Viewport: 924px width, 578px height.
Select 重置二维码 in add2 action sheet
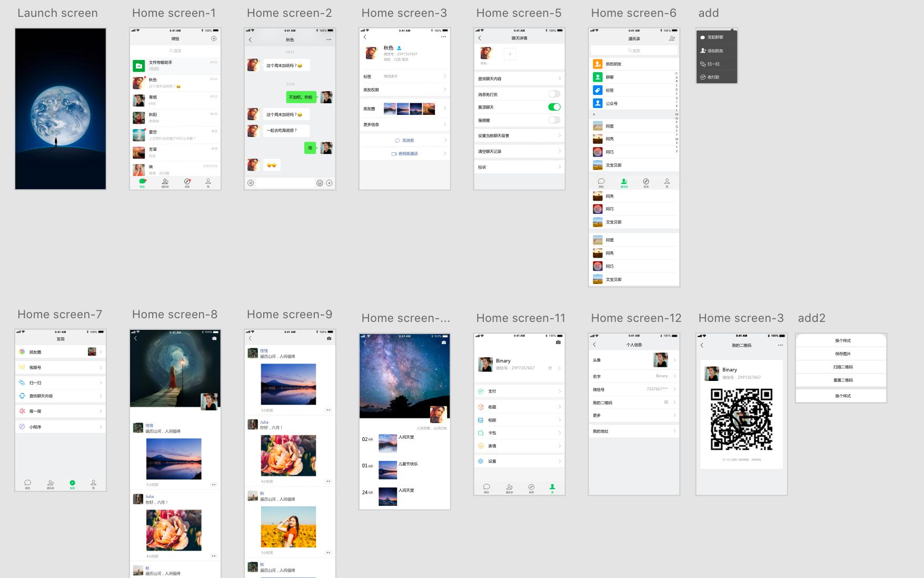(841, 380)
